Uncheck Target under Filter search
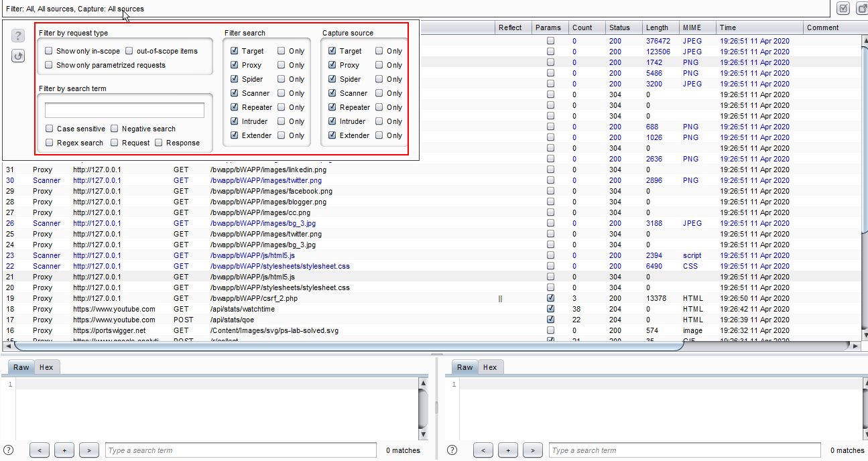The height and width of the screenshot is (461, 868). click(x=234, y=51)
